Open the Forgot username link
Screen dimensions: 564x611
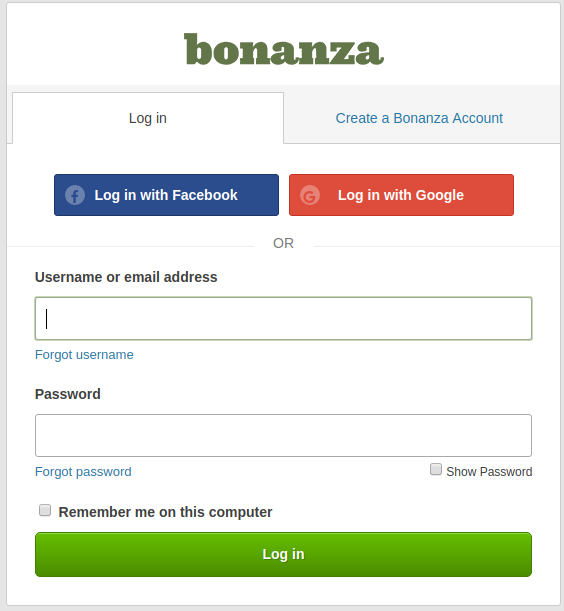point(84,355)
